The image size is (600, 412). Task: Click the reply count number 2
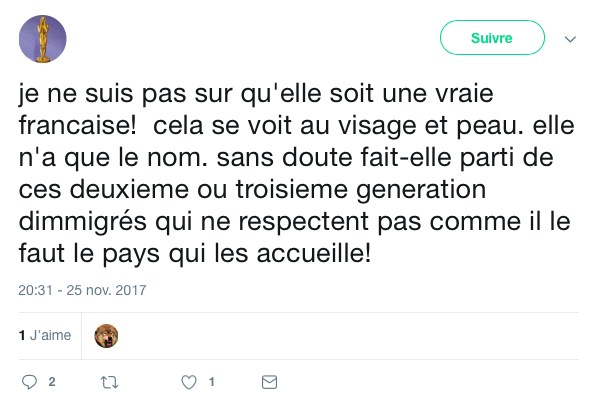click(x=51, y=382)
